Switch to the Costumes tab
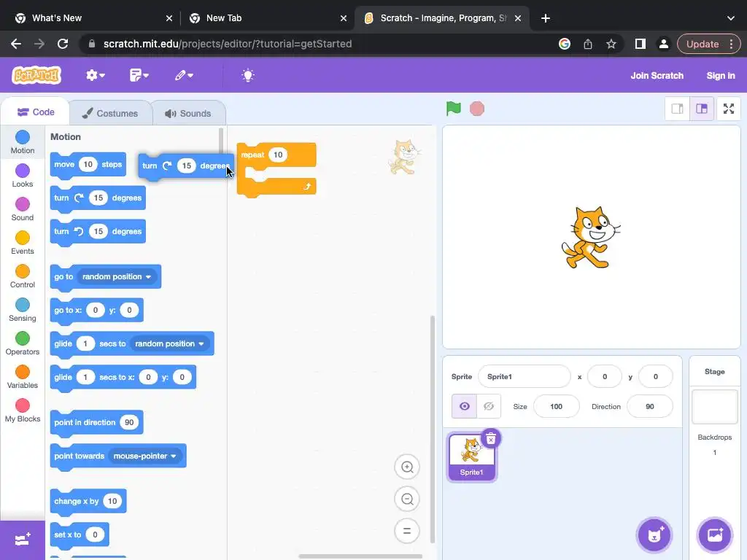Viewport: 747px width, 560px height. pos(111,113)
